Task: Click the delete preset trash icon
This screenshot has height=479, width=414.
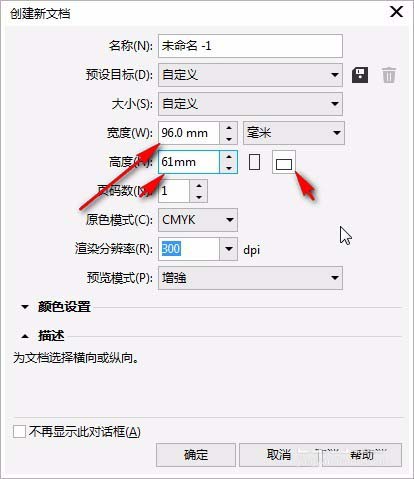Action: [389, 75]
